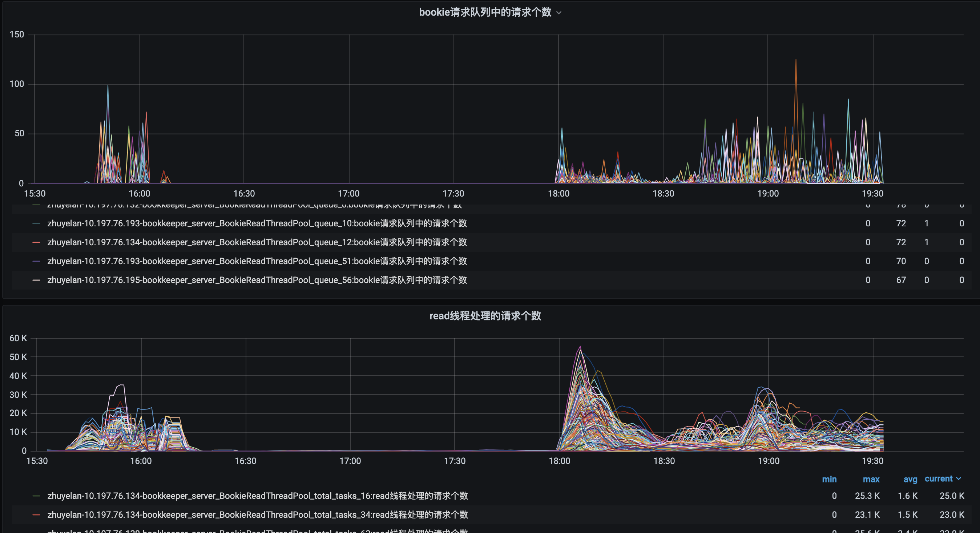The image size is (980, 533).
Task: Click the 18:00 x-axis label in top chart
Action: (558, 194)
